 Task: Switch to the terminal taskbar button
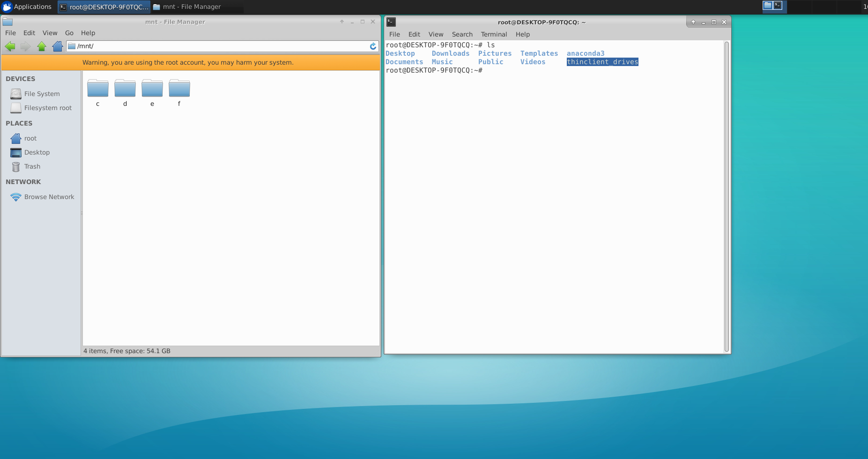tap(104, 7)
